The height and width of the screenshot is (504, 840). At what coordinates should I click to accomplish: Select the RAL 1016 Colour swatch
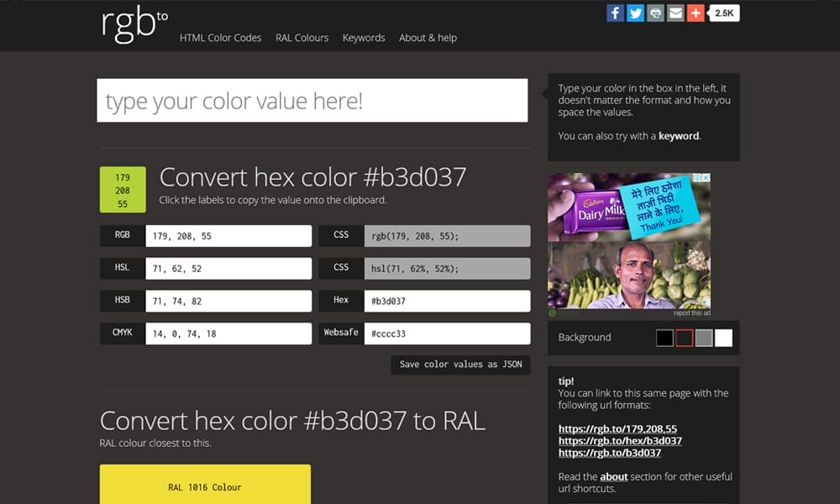204,486
